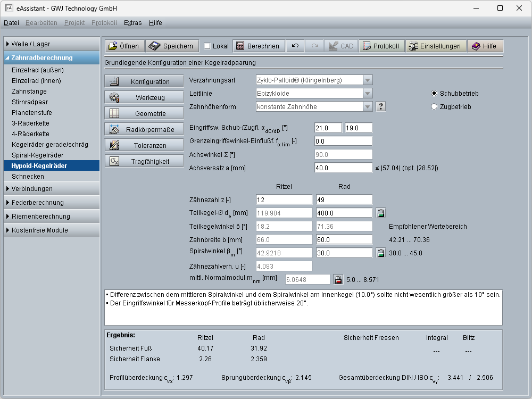
Task: Click the Hilfe book icon button
Action: pyautogui.click(x=485, y=46)
